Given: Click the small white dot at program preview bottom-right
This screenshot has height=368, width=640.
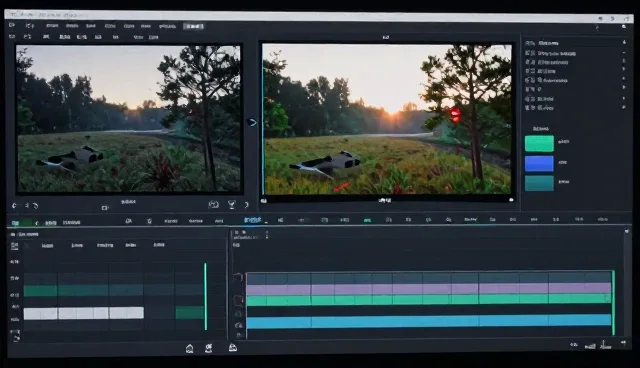Looking at the screenshot, I should coord(511,200).
